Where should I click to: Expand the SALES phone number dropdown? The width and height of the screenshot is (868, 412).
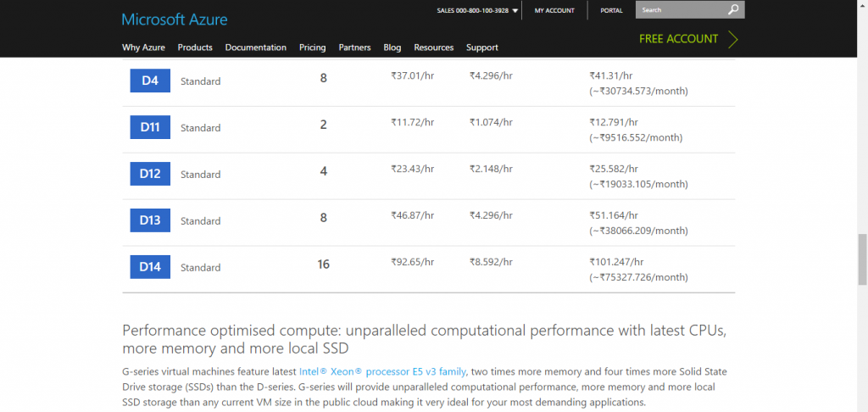pos(515,11)
